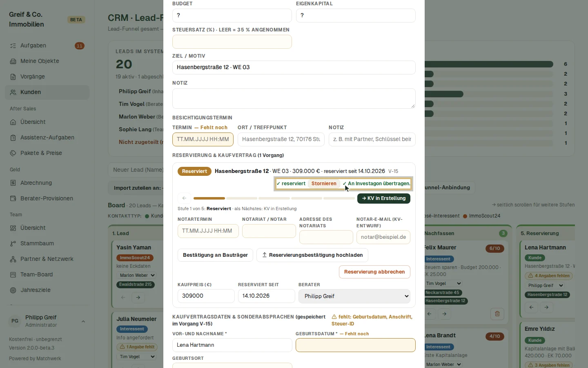Click the Steuersatz percentage field

[x=232, y=42]
